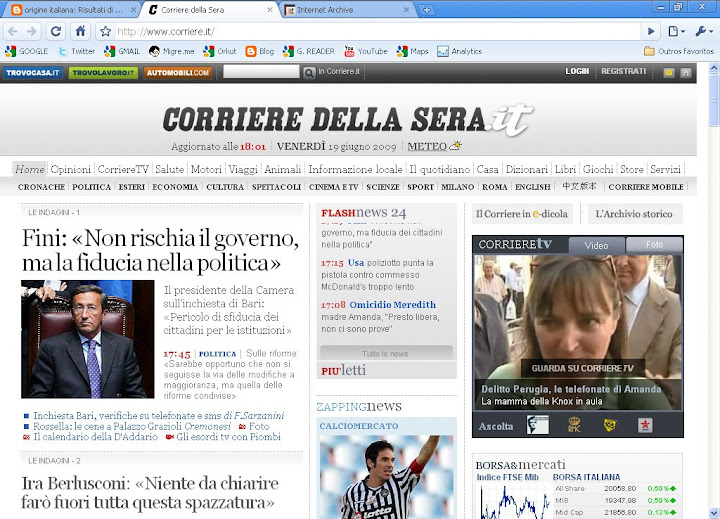
Task: Open the Omicidio Meredith flash news
Action: pyautogui.click(x=393, y=305)
